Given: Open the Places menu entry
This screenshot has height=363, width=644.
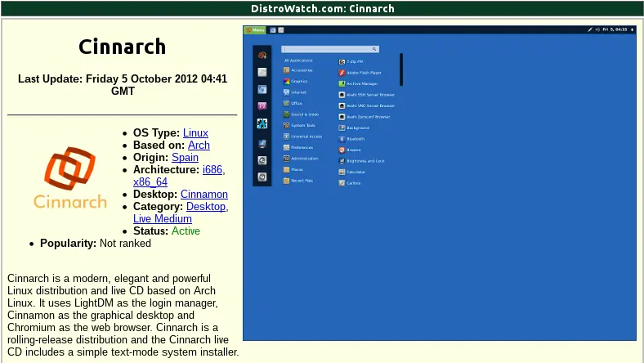Looking at the screenshot, I should click(x=293, y=169).
